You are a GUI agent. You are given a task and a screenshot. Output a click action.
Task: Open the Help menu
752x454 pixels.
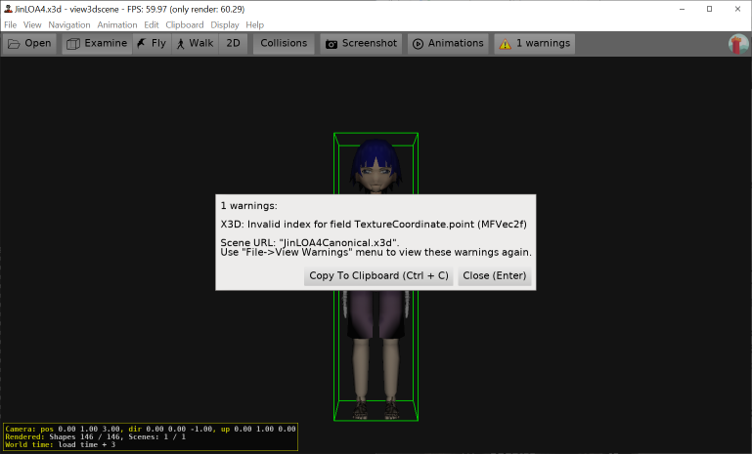pos(255,24)
